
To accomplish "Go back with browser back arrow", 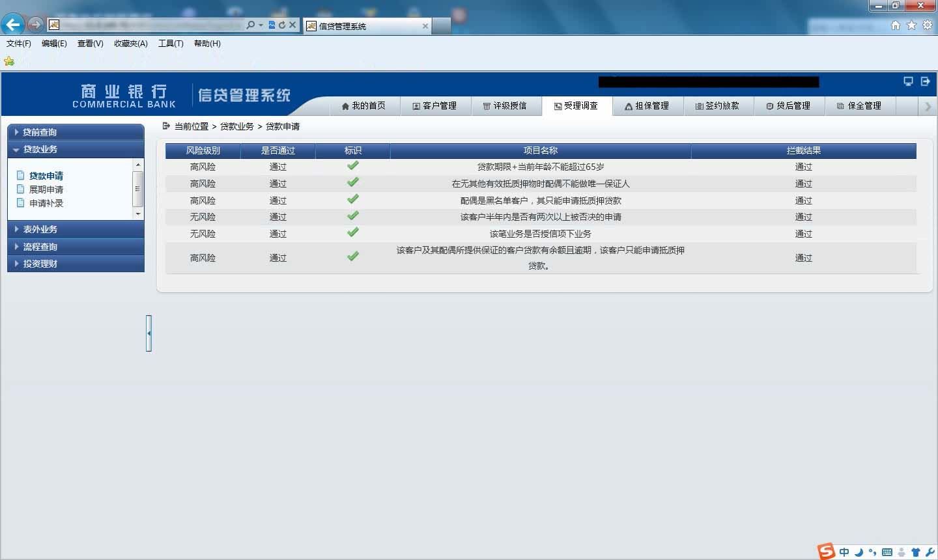I will pyautogui.click(x=12, y=25).
